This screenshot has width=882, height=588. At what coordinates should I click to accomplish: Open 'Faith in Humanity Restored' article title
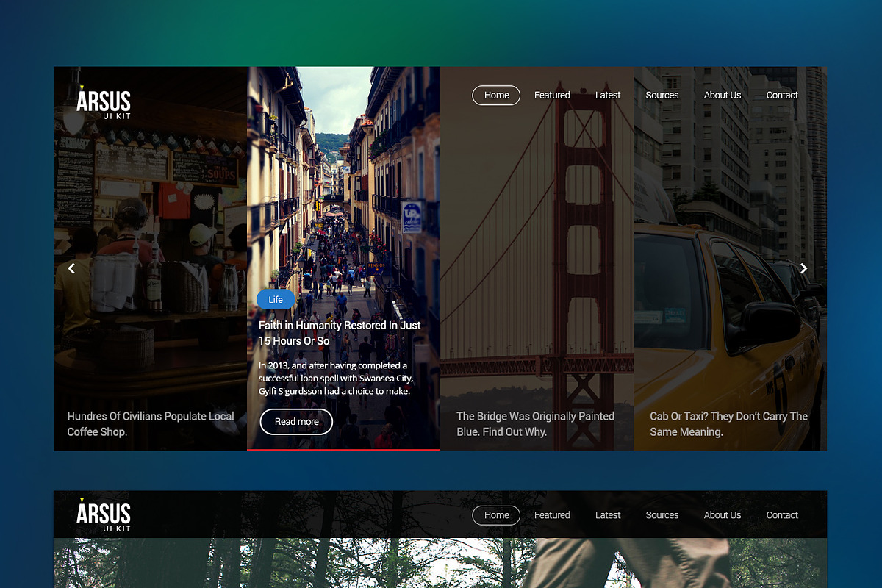point(340,333)
